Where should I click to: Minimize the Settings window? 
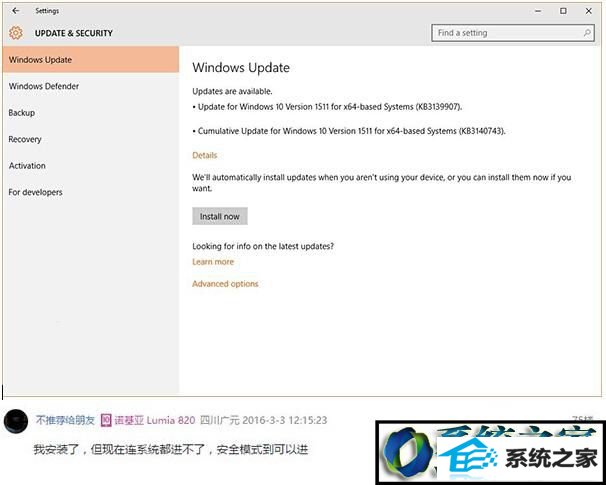point(538,11)
